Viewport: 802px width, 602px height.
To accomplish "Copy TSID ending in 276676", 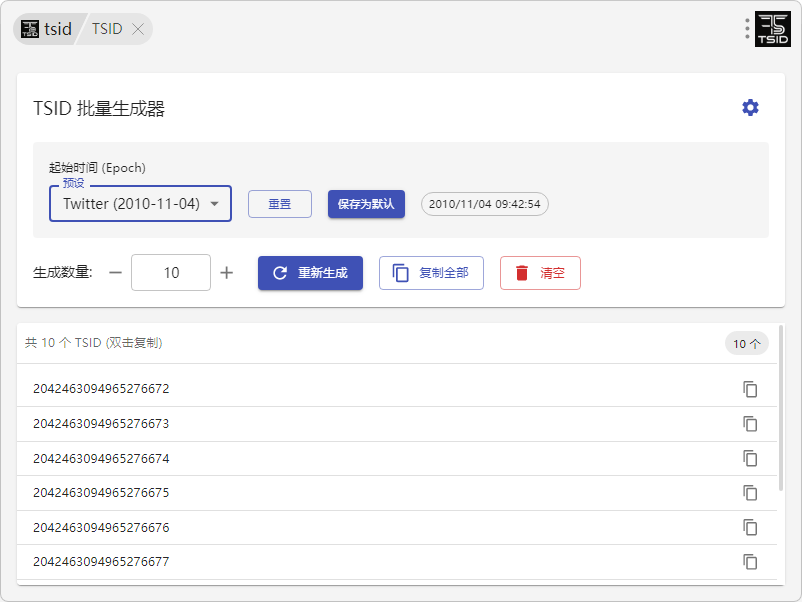I will 750,527.
